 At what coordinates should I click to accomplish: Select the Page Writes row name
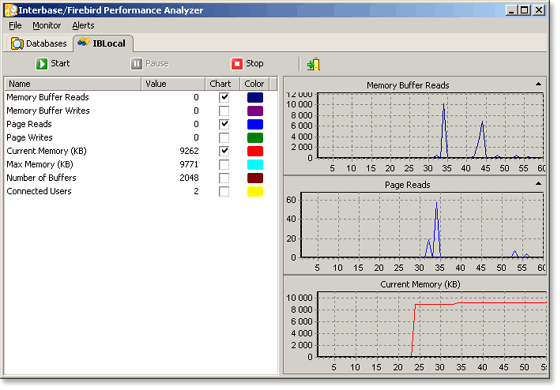pyautogui.click(x=29, y=138)
